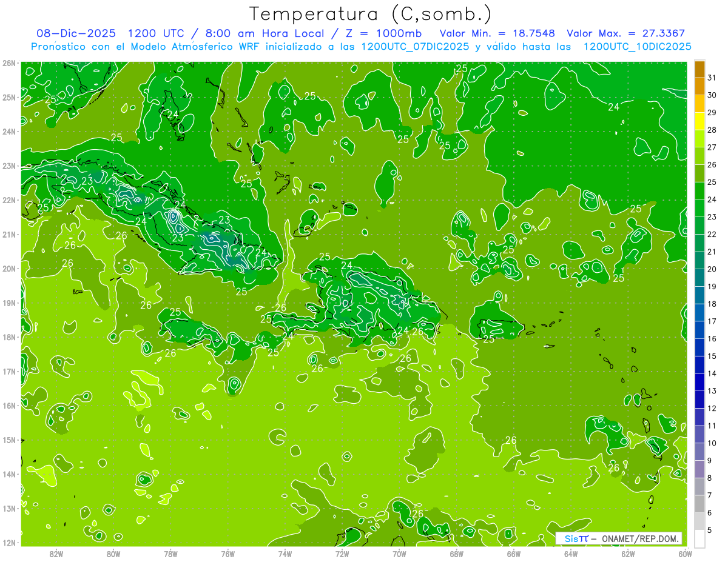Click the Valor Min. = 18.7548 readout

[497, 33]
